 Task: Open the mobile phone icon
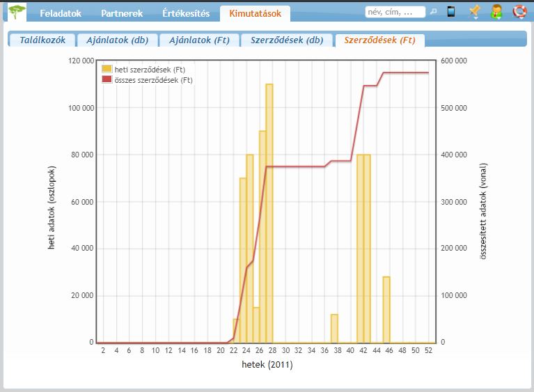(451, 12)
